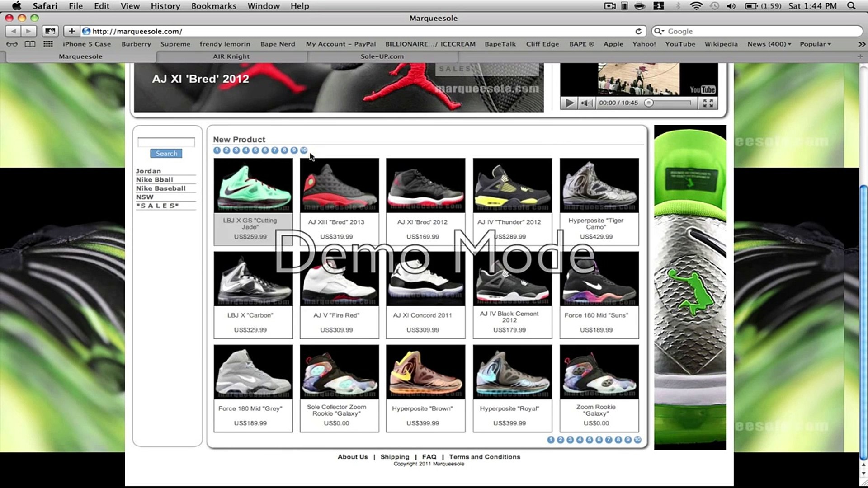This screenshot has width=868, height=488.
Task: Go to product page 1 at top pager
Action: tap(217, 150)
